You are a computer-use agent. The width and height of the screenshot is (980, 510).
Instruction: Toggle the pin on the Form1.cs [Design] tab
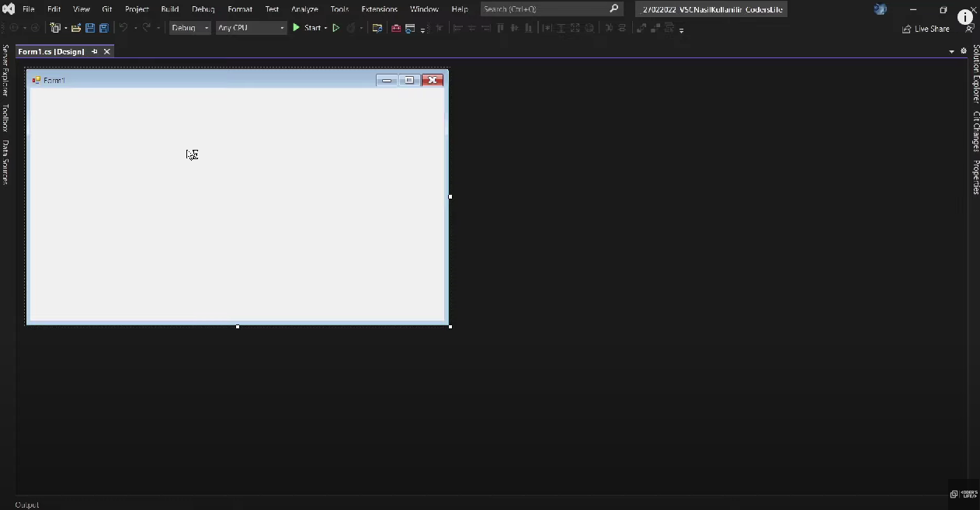(95, 51)
